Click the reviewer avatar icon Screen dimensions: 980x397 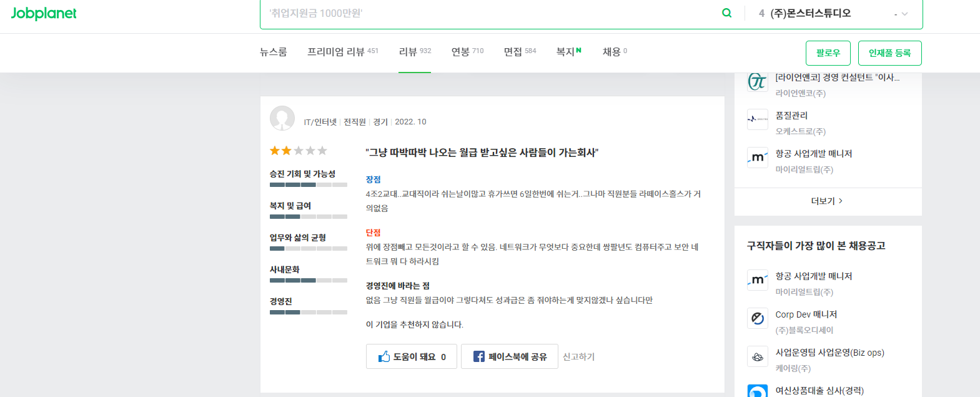point(282,118)
